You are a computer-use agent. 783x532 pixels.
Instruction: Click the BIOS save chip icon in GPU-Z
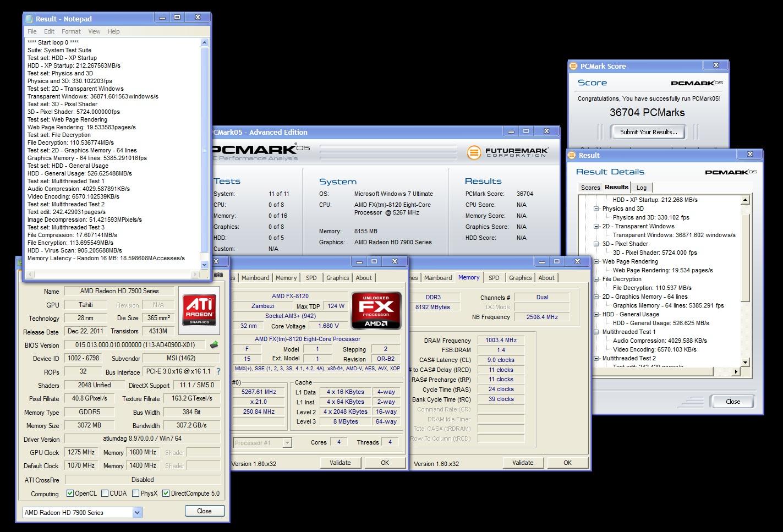(x=214, y=345)
